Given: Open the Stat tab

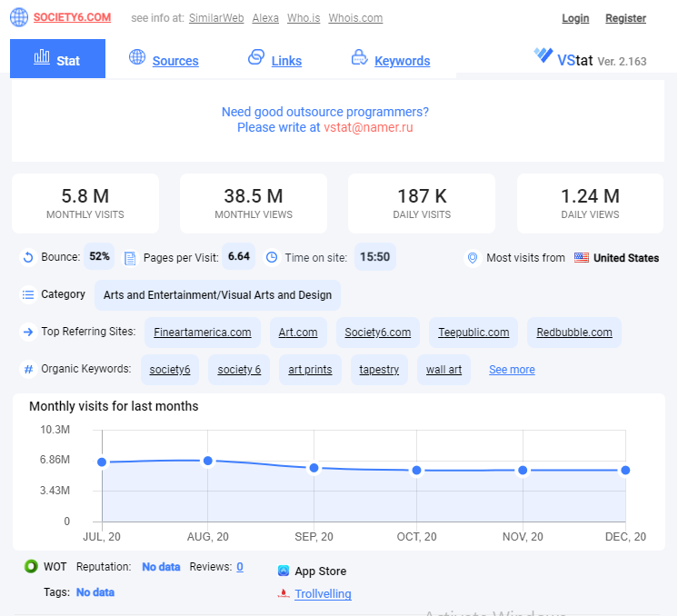Looking at the screenshot, I should click(x=57, y=59).
